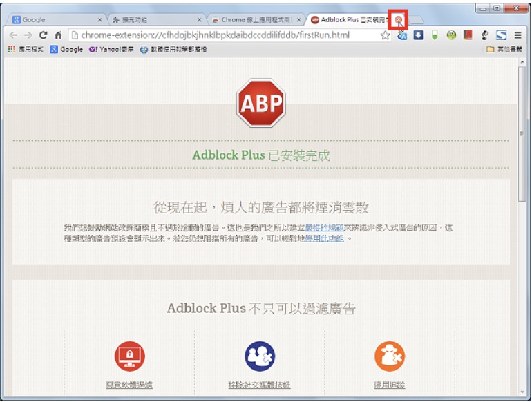Click the blue social media removal icon
This screenshot has height=402, width=532.
pyautogui.click(x=260, y=356)
